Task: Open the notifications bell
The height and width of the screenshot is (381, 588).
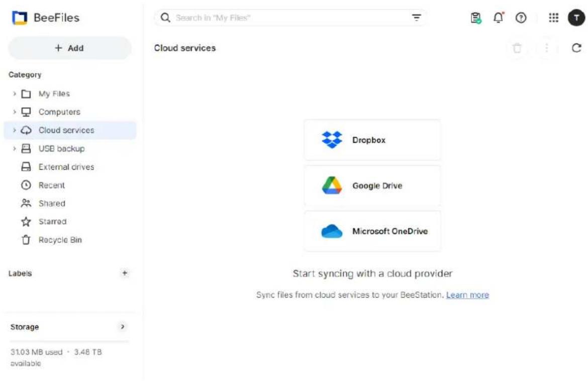Action: 499,18
